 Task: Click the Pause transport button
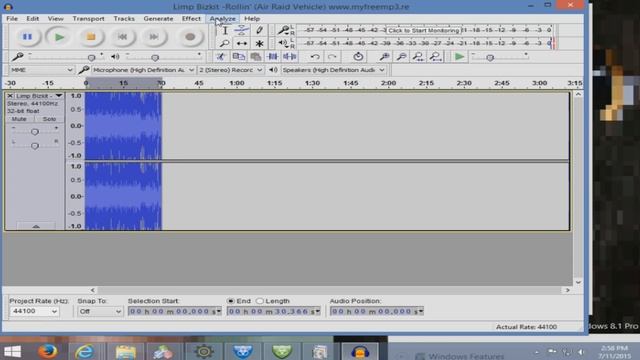(27, 37)
